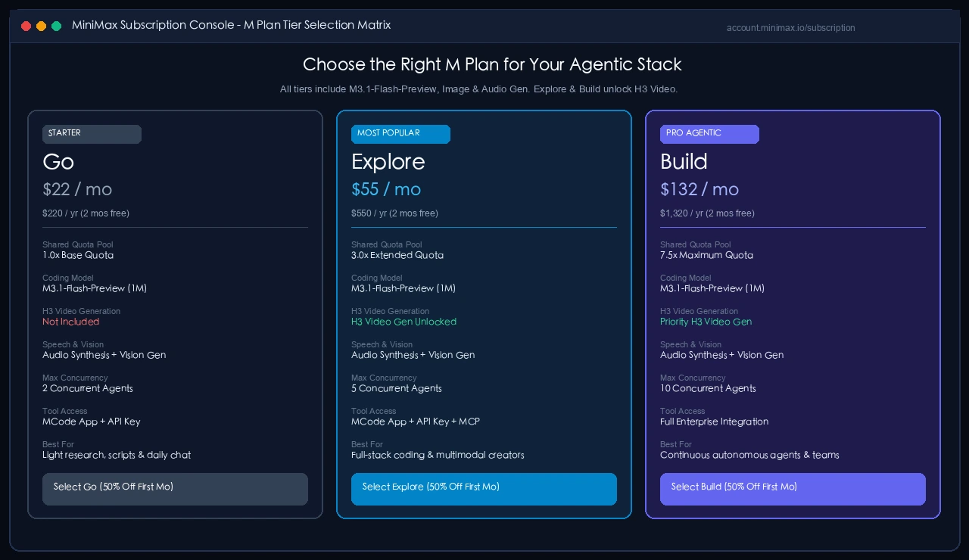This screenshot has width=969, height=560.
Task: Click the 'Build' plan title
Action: point(684,162)
